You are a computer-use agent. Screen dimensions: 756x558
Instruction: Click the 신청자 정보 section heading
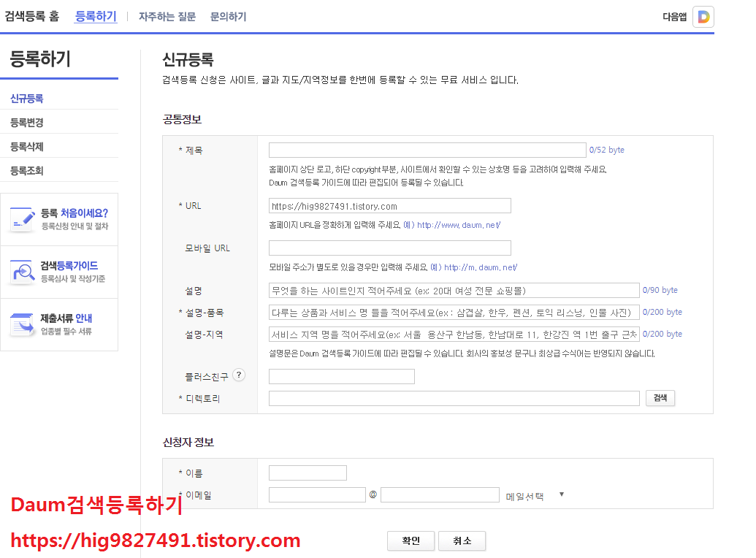click(x=188, y=443)
